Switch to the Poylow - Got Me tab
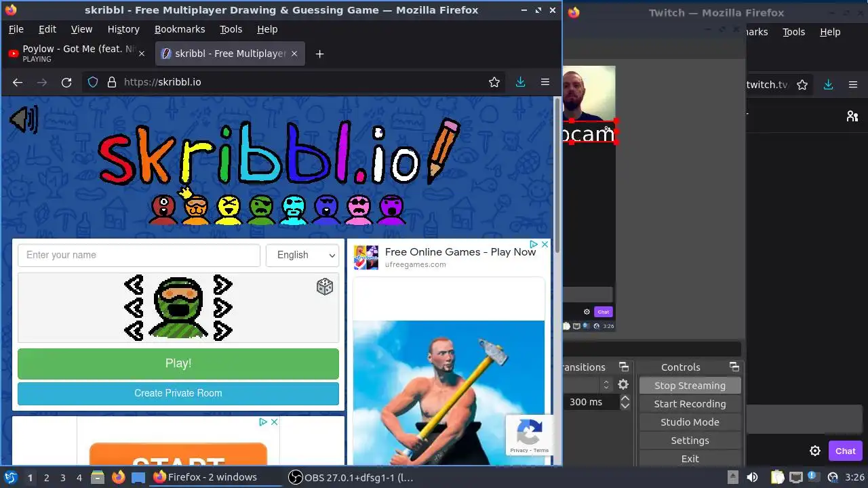Screen dimensions: 868x488 tap(77, 54)
